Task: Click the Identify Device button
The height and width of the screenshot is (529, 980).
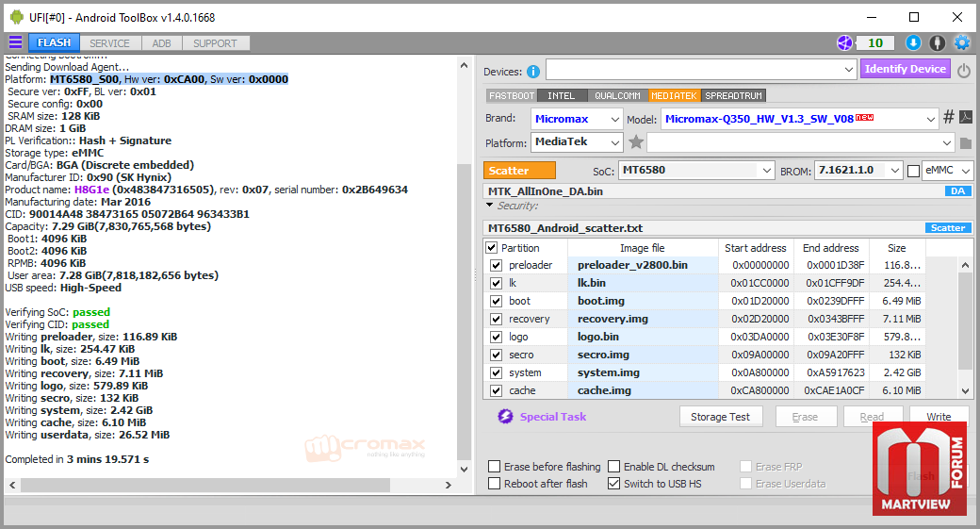Action: pyautogui.click(x=905, y=69)
